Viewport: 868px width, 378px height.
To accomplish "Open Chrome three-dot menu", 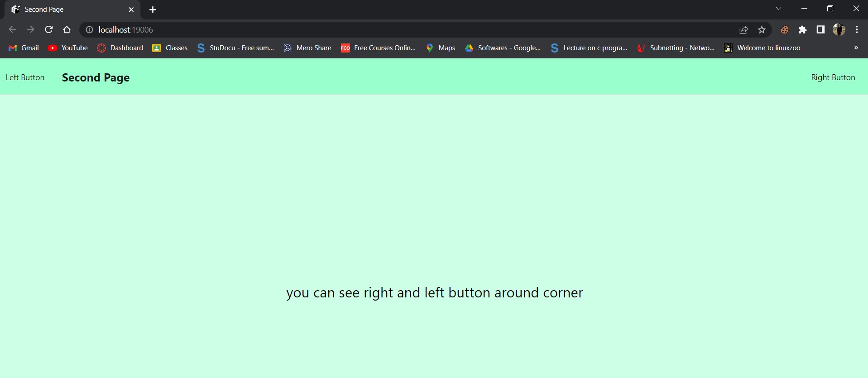I will tap(857, 30).
